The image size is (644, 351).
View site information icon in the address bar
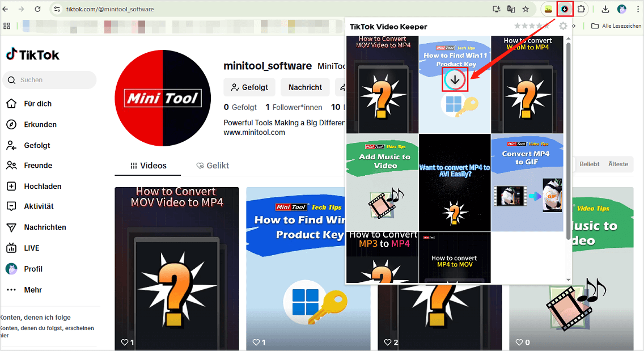click(57, 9)
